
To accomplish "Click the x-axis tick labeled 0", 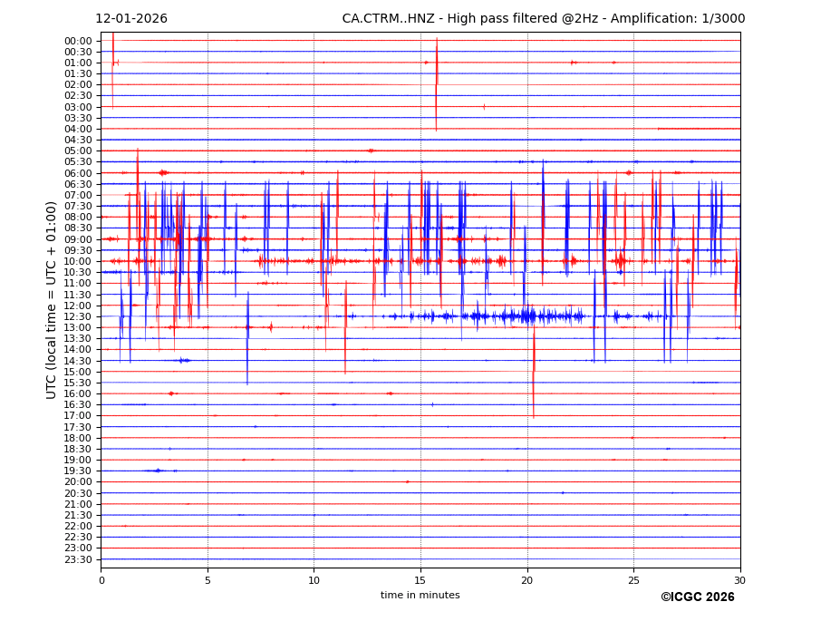I will pos(101,580).
